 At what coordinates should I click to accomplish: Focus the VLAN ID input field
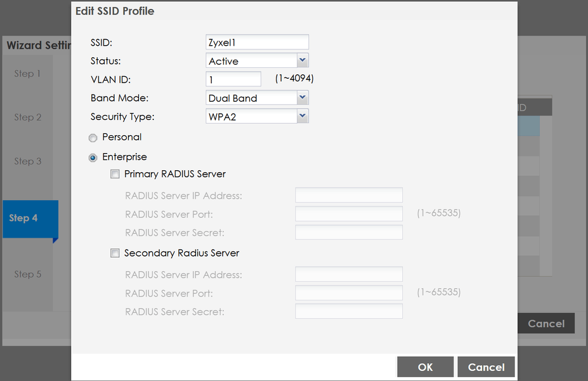[233, 79]
